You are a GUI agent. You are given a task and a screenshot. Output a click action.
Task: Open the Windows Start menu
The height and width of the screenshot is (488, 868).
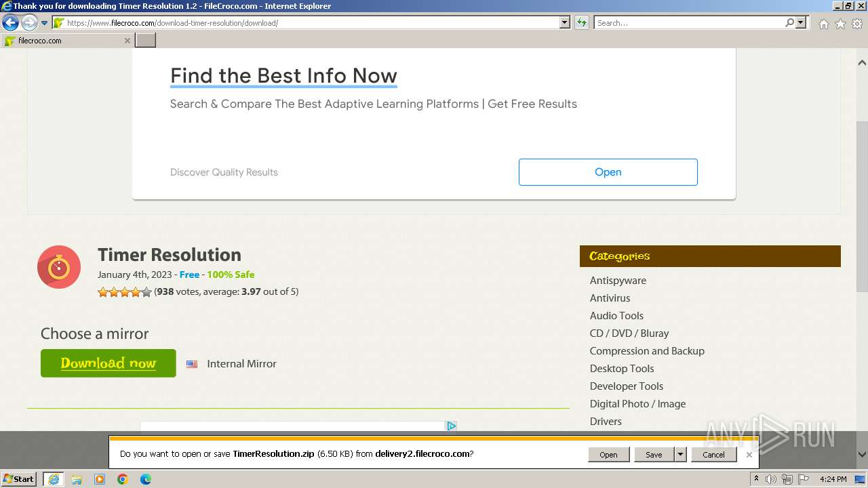tap(19, 479)
